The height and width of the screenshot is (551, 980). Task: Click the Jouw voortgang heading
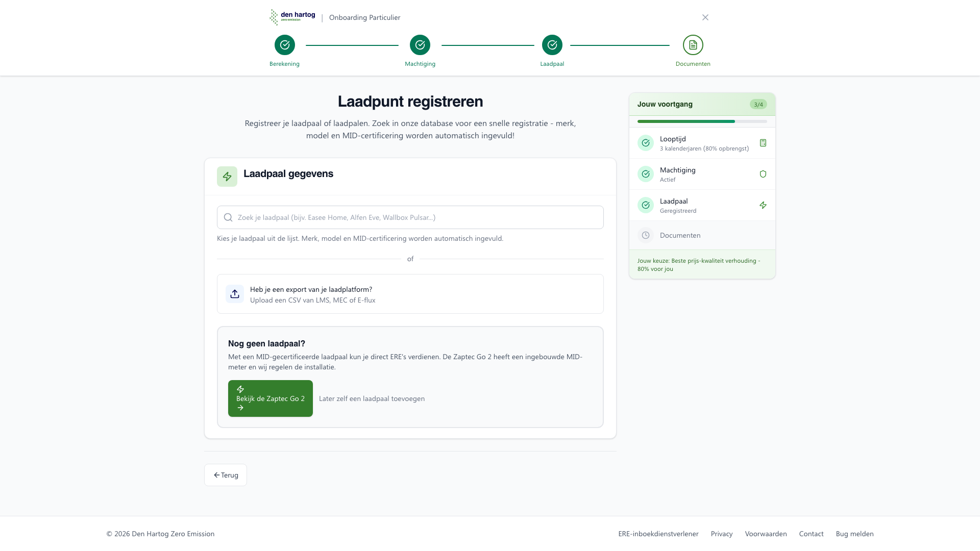[x=665, y=104]
